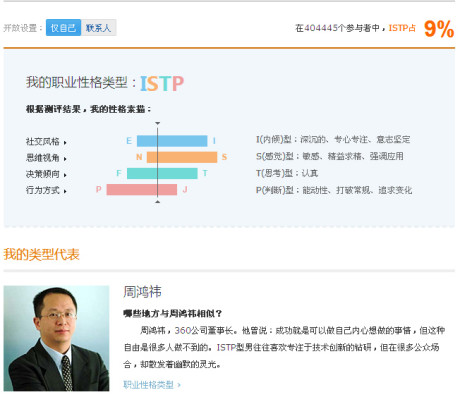Expand the 行为方式 arrow
The height and width of the screenshot is (397, 460).
click(65, 191)
